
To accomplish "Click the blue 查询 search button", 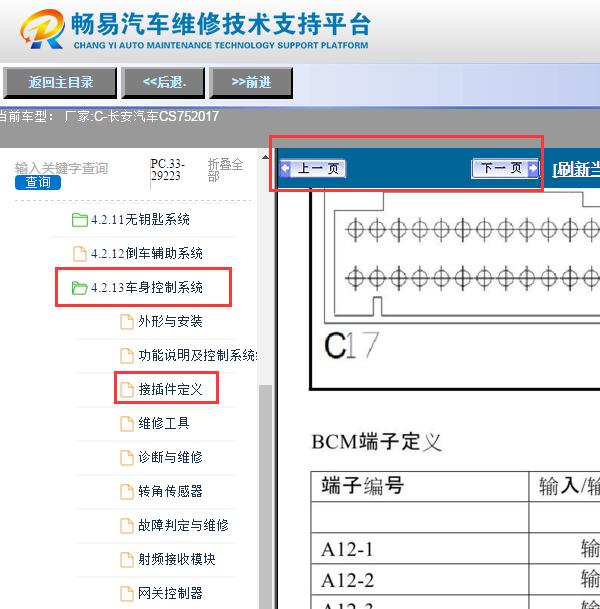I will 38,183.
